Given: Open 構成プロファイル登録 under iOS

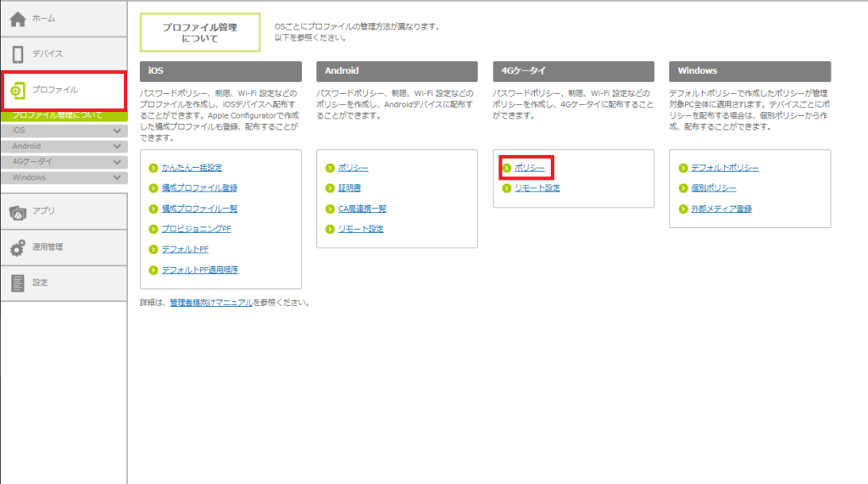Looking at the screenshot, I should 200,188.
